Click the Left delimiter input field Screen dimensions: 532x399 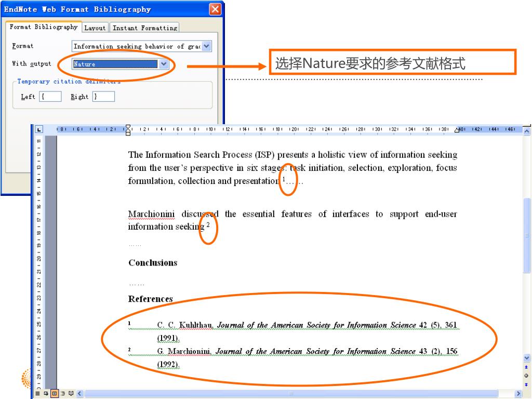pyautogui.click(x=50, y=96)
